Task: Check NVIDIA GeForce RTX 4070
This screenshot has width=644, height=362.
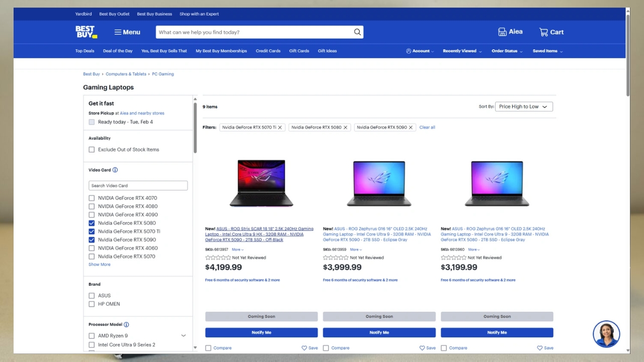Action: click(x=92, y=198)
